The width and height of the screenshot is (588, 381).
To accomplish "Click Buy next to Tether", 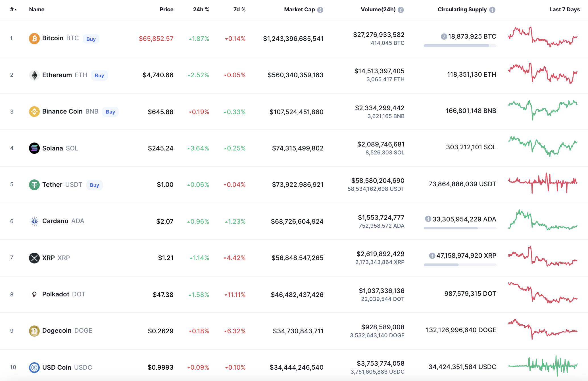I will coord(94,185).
